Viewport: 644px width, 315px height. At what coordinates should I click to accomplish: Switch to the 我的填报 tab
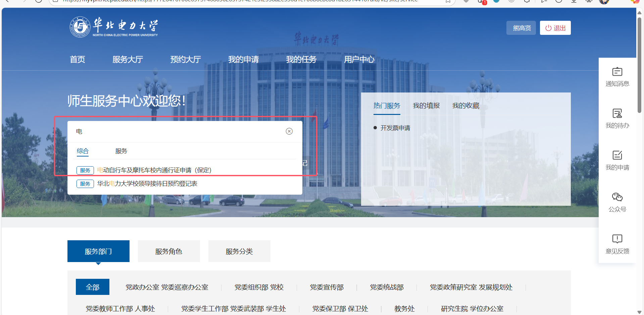pyautogui.click(x=426, y=106)
